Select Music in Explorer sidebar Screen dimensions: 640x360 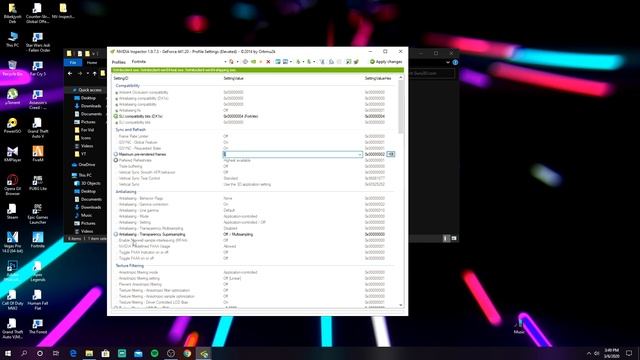(x=83, y=215)
